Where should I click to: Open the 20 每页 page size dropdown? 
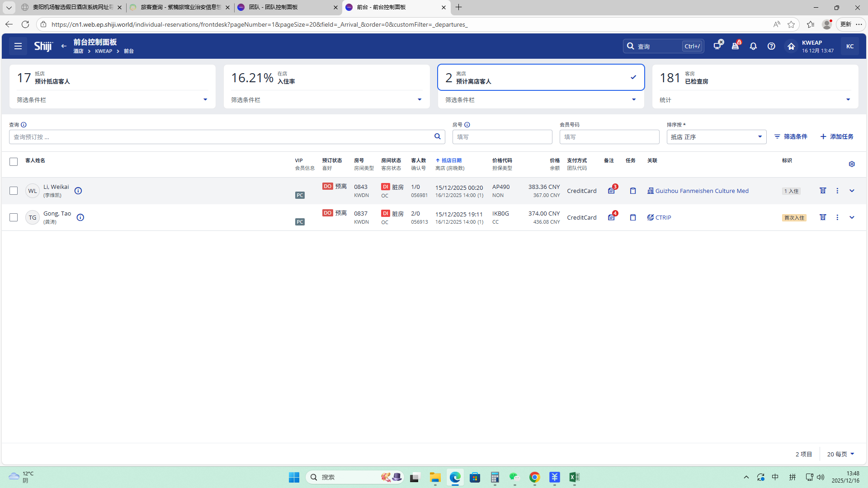[840, 454]
